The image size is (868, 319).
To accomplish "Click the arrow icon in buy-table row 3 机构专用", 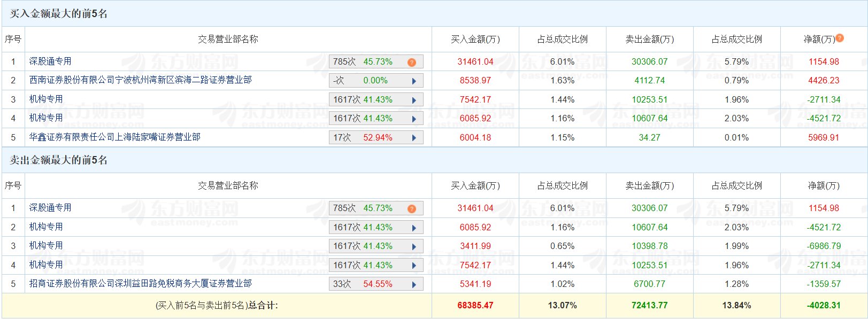I will pyautogui.click(x=414, y=100).
